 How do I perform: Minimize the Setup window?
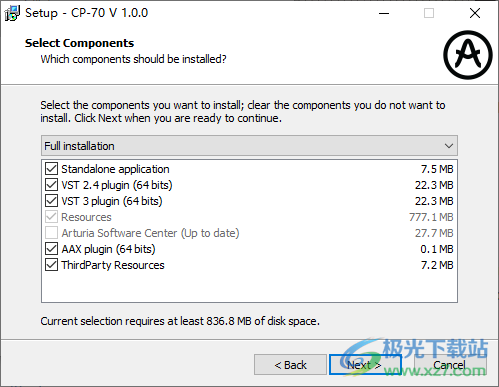coord(384,13)
